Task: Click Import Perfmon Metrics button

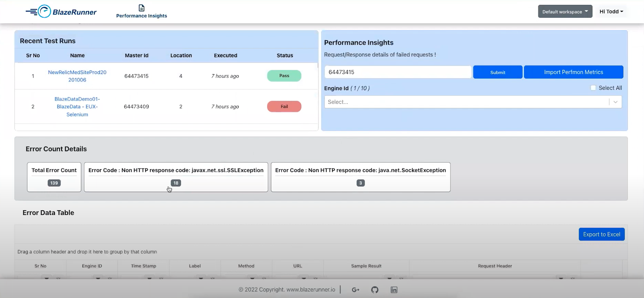Action: [574, 72]
